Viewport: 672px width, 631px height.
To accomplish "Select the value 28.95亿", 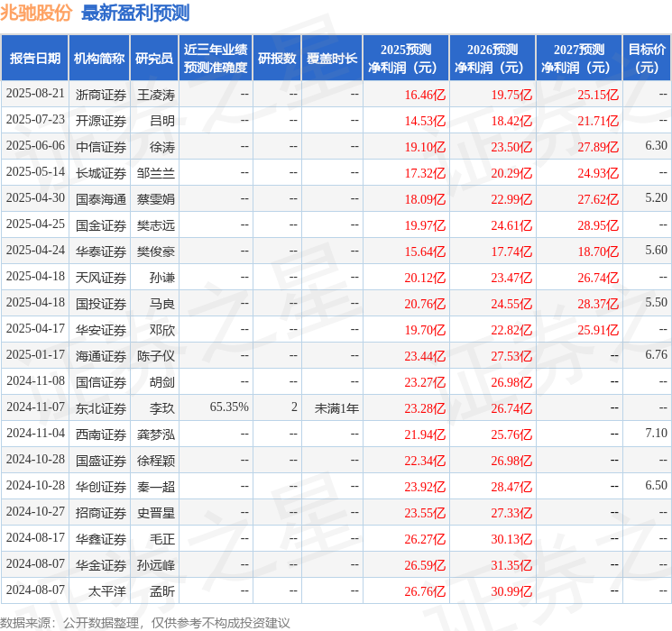I will tap(598, 225).
